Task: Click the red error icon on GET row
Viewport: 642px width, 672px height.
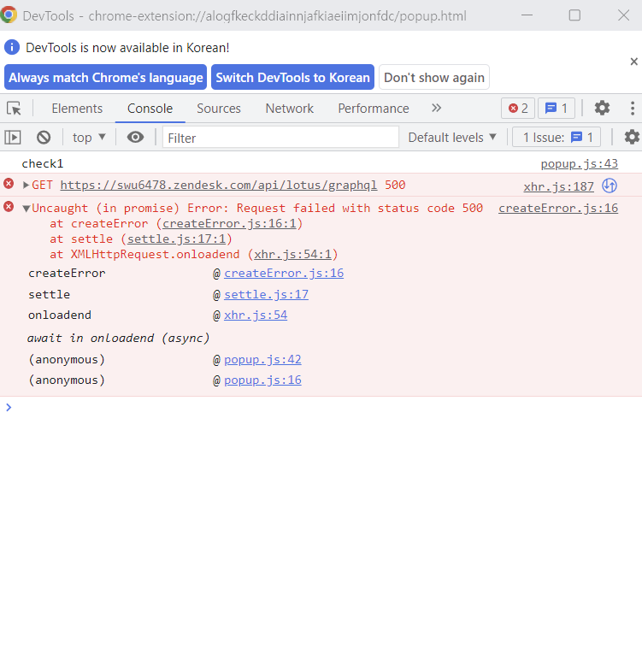Action: [x=9, y=184]
